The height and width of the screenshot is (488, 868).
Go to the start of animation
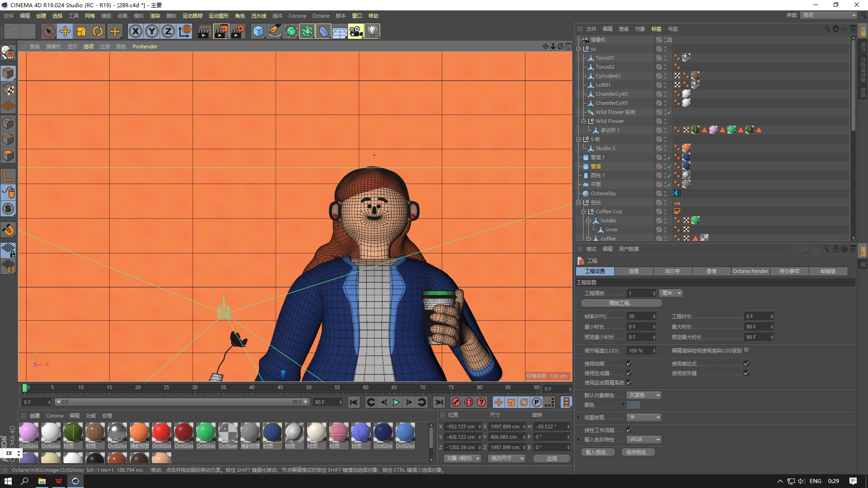click(354, 402)
